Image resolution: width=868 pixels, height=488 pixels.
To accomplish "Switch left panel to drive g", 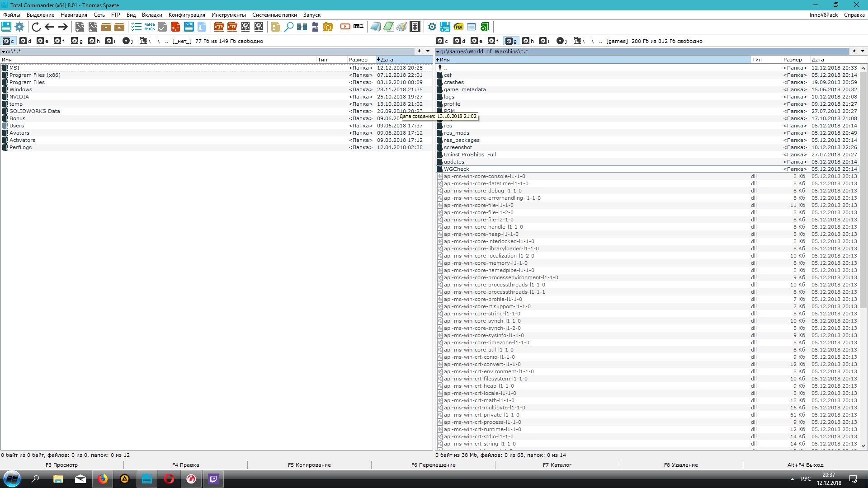I will [x=77, y=41].
